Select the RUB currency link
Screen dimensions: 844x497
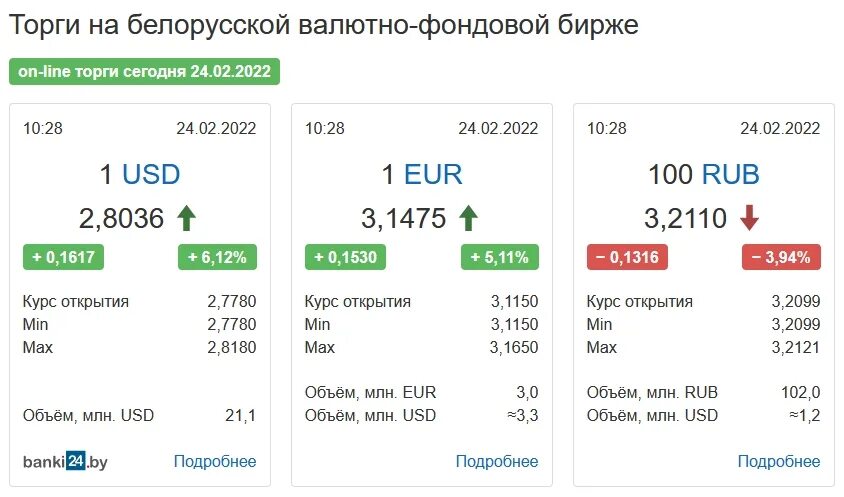(731, 174)
